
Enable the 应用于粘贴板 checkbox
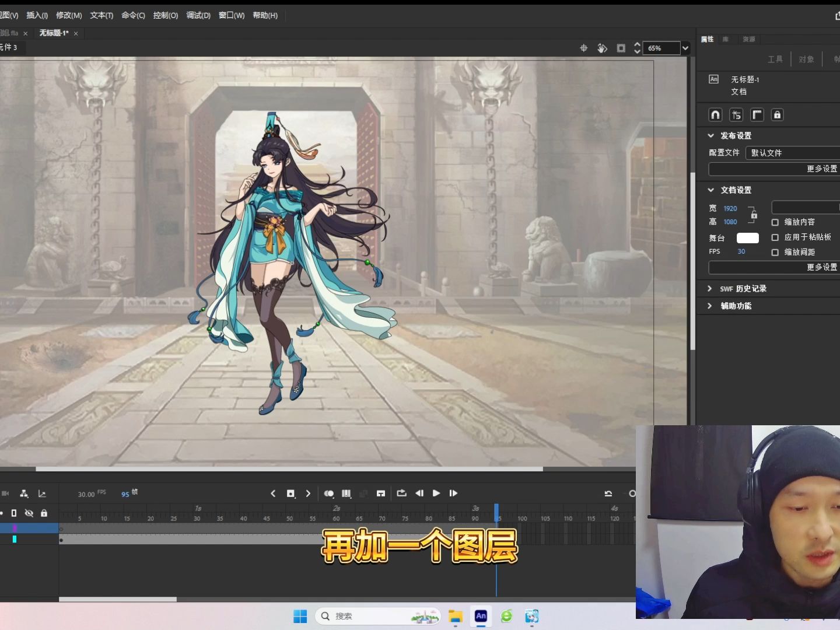pyautogui.click(x=775, y=237)
